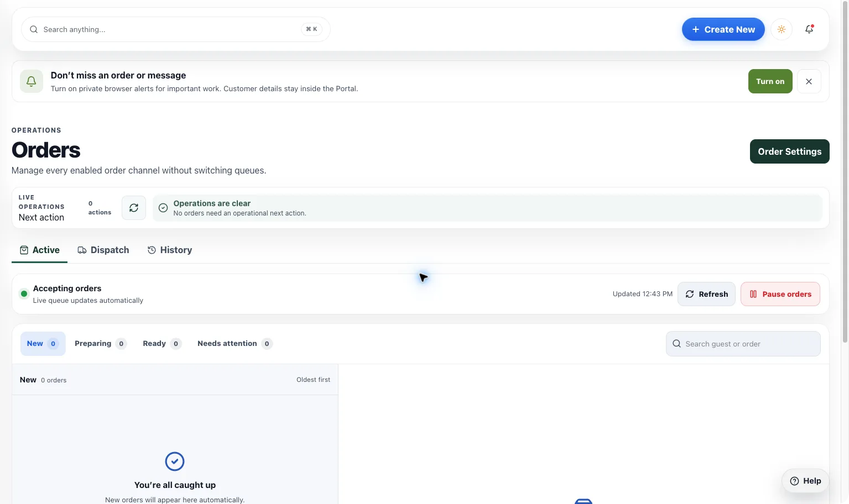
Task: Open Order Settings
Action: tap(789, 151)
